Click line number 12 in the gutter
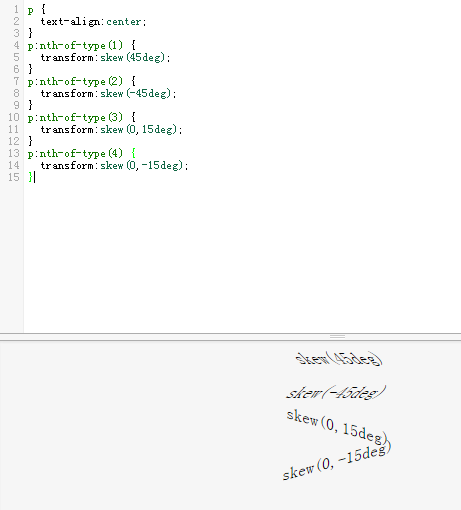Viewport: 461px width, 510px height. [x=14, y=141]
